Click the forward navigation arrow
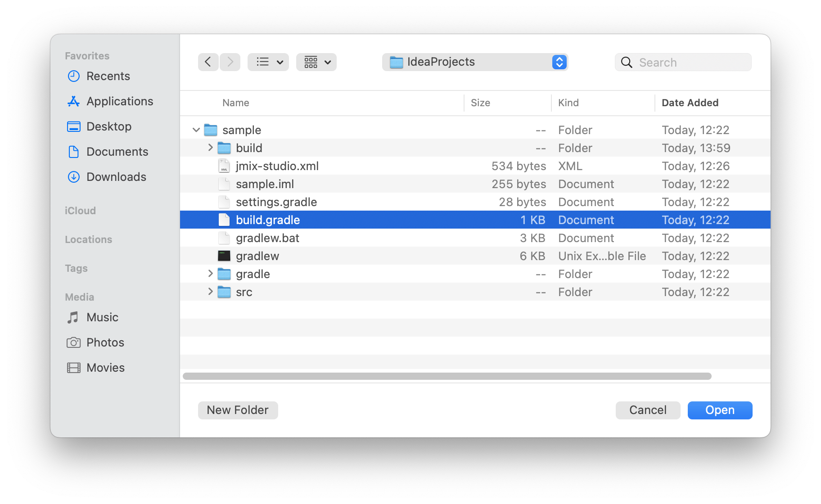This screenshot has width=821, height=504. (x=230, y=62)
